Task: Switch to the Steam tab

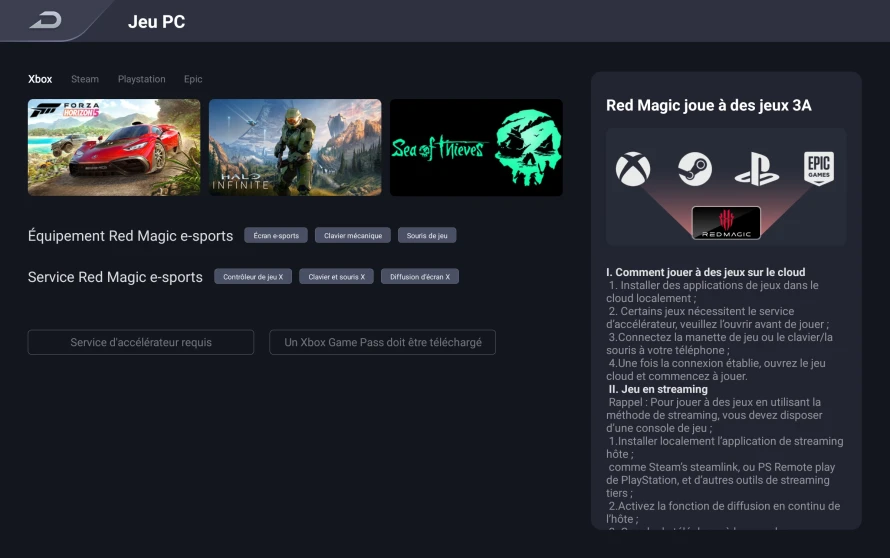Action: 85,79
